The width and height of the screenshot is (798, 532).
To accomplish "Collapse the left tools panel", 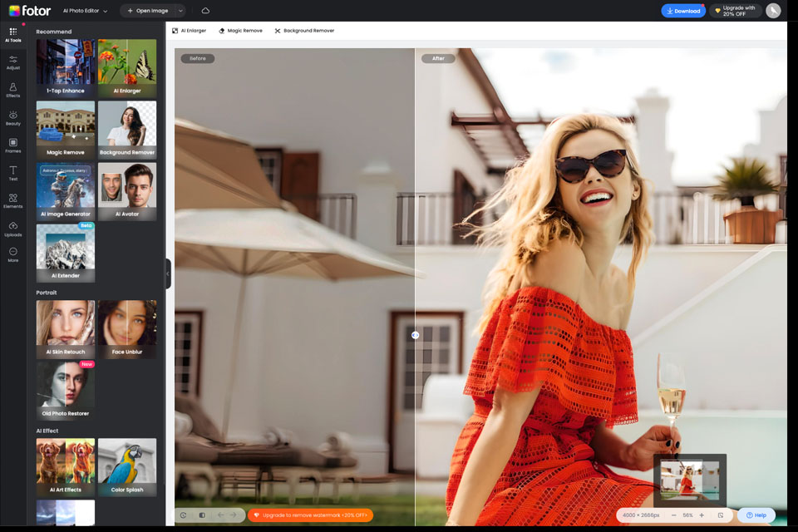I will pos(168,273).
